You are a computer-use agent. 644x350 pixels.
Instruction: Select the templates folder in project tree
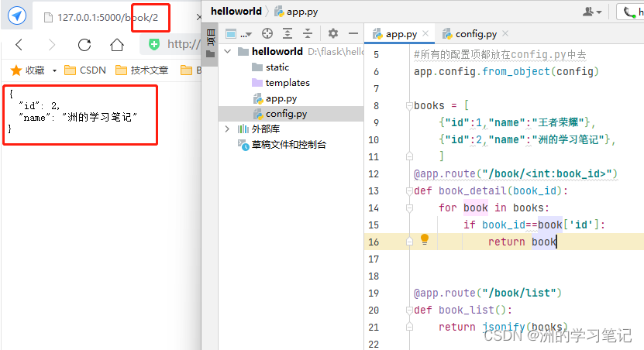288,83
